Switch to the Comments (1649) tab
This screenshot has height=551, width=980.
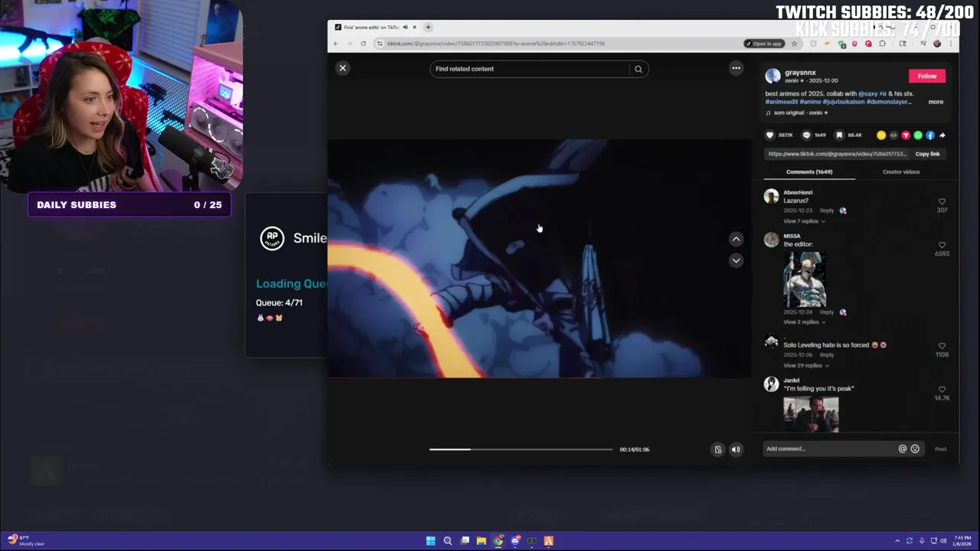coord(809,171)
